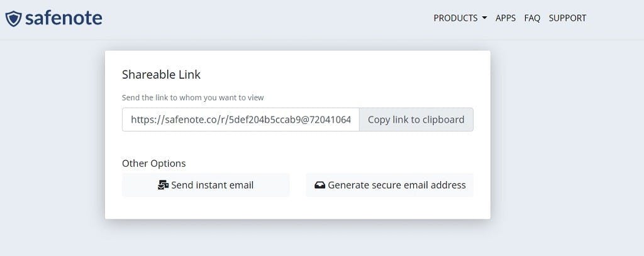Image resolution: width=644 pixels, height=256 pixels.
Task: Click the 'Send the link to whom' helper text
Action: (193, 97)
